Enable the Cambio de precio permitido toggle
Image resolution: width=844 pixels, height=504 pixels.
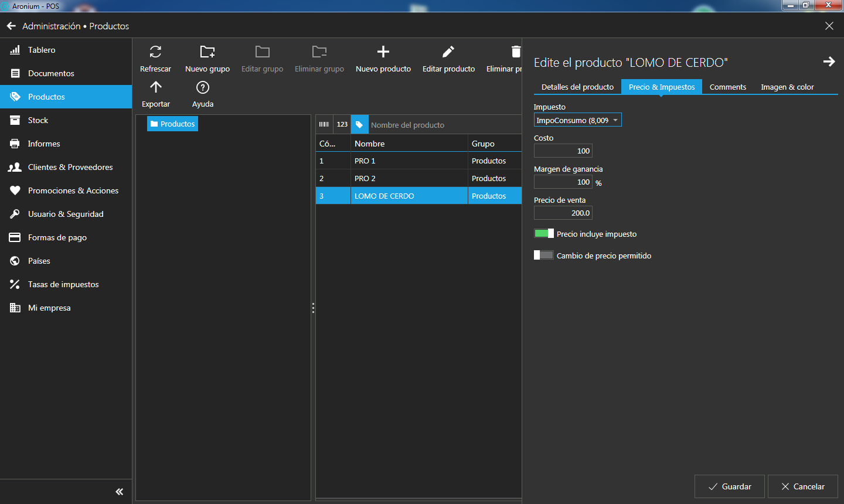[543, 256]
